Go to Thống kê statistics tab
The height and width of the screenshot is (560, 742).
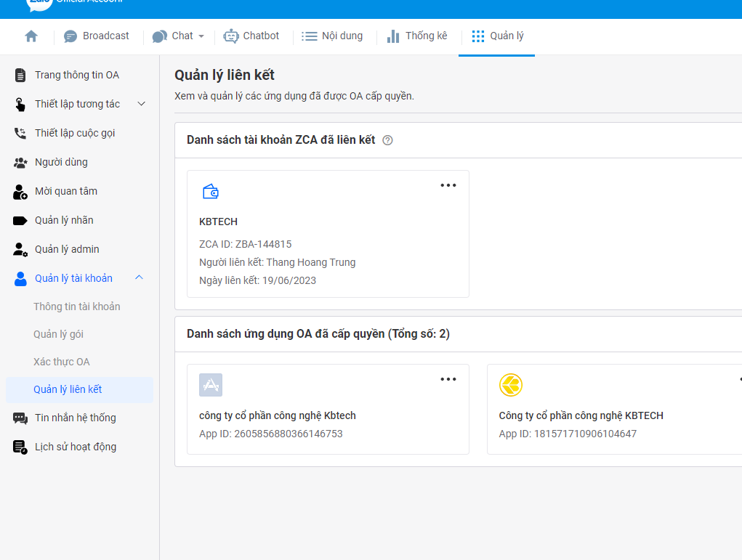click(x=417, y=36)
